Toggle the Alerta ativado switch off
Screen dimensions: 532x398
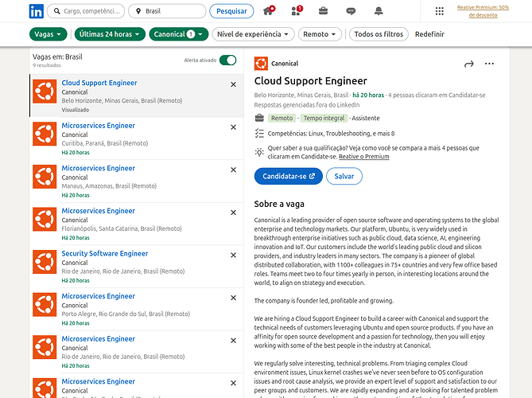click(x=227, y=60)
